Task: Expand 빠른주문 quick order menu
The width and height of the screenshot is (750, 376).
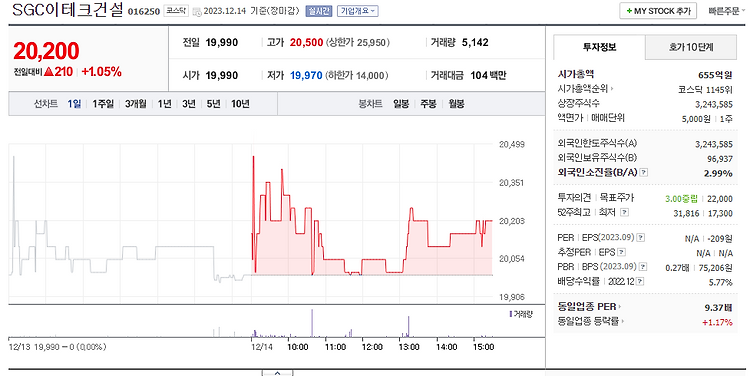Action: click(727, 11)
